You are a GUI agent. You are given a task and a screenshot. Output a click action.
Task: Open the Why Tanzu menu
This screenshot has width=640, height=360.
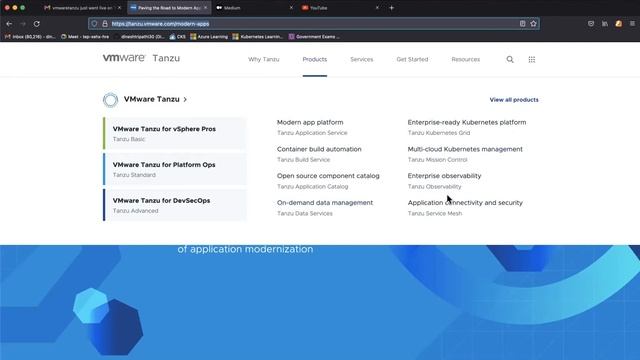264,60
